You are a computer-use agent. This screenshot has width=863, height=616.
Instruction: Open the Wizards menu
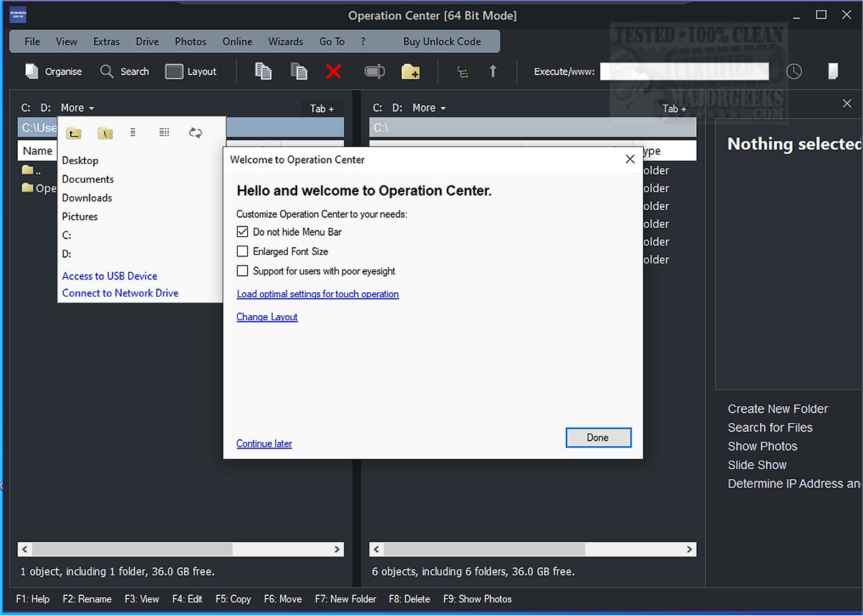(x=285, y=41)
